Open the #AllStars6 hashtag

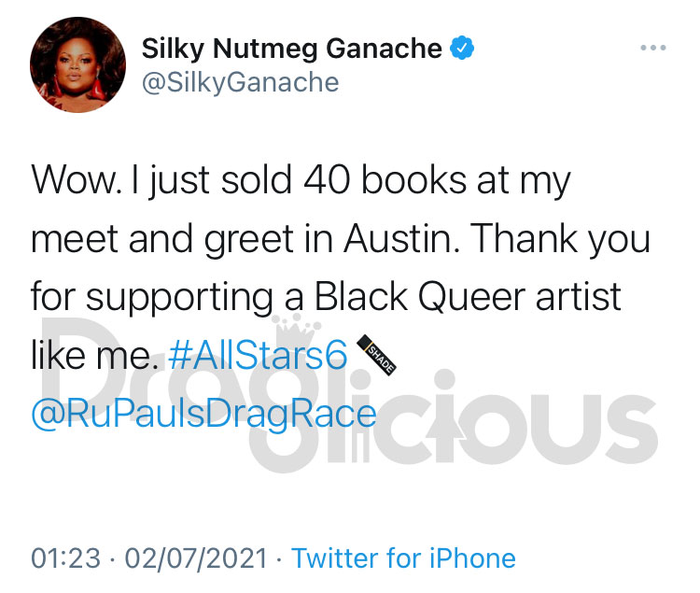[x=258, y=355]
